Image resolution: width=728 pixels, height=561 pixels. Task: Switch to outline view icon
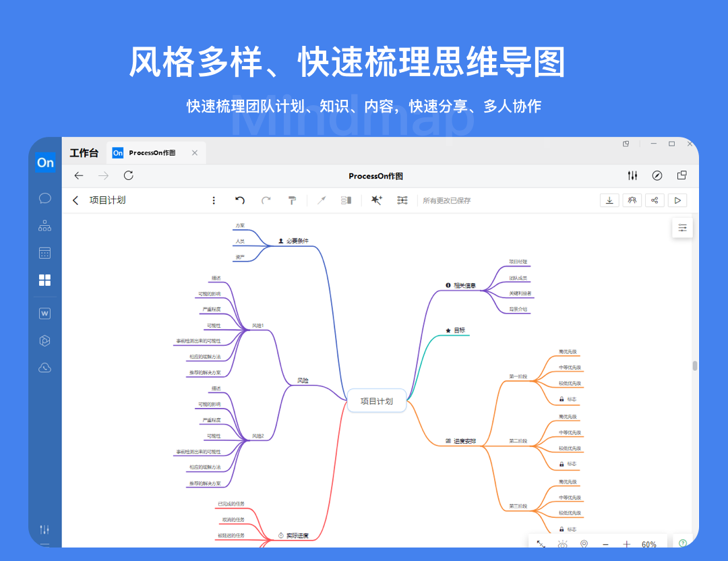(x=346, y=200)
